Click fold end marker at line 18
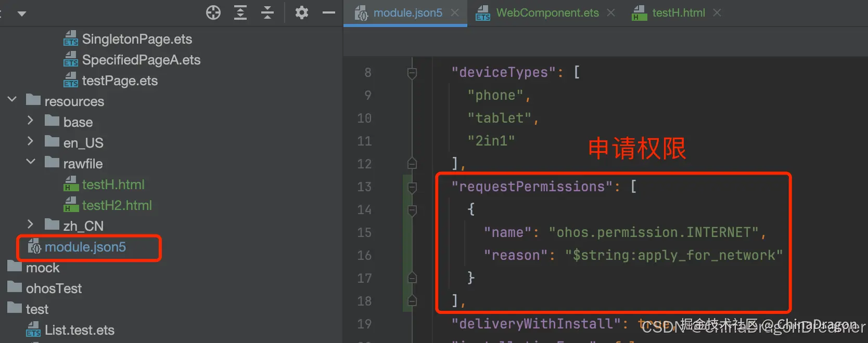 click(412, 301)
